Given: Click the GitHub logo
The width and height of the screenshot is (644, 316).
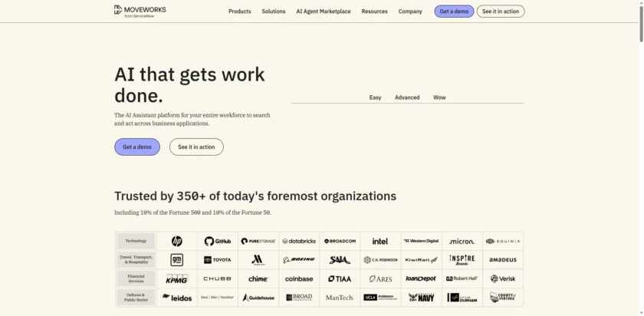Looking at the screenshot, I should [x=218, y=241].
